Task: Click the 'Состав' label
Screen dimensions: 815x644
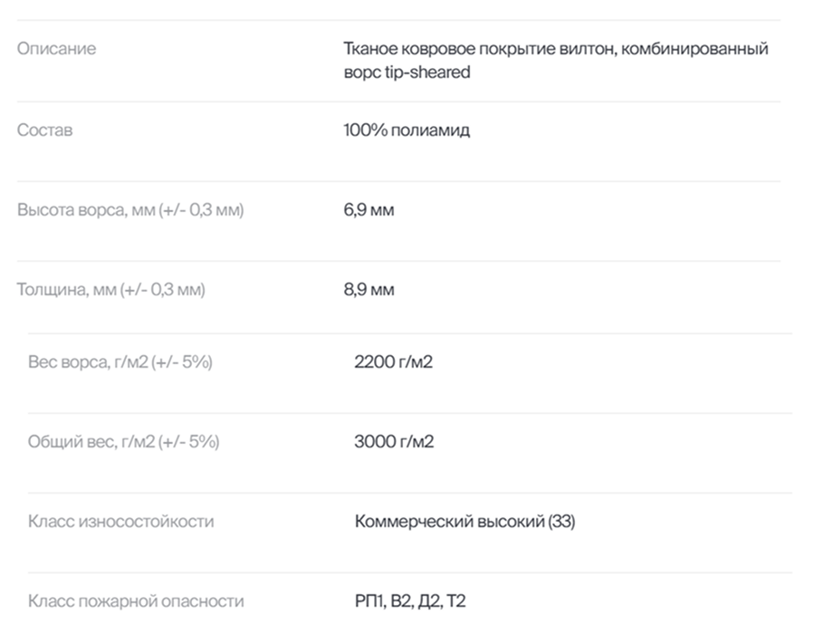Action: tap(44, 130)
